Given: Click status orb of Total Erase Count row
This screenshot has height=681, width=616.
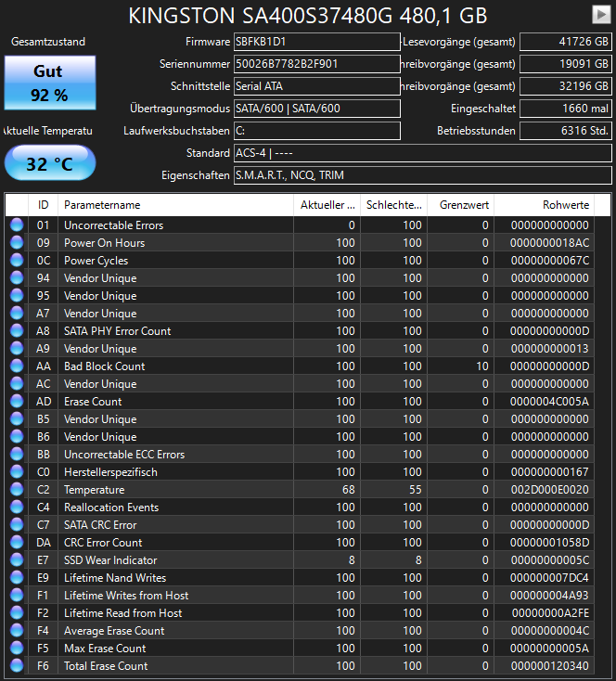Looking at the screenshot, I should (x=17, y=665).
